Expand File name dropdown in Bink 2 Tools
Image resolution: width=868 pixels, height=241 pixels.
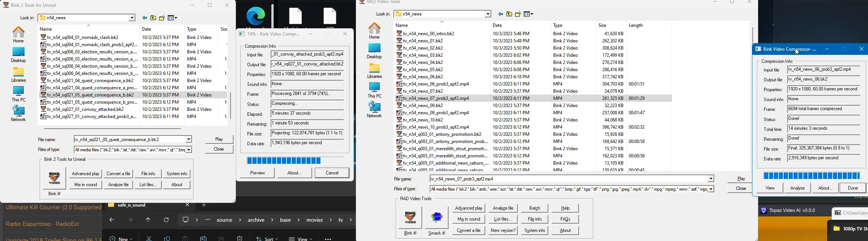coord(188,140)
